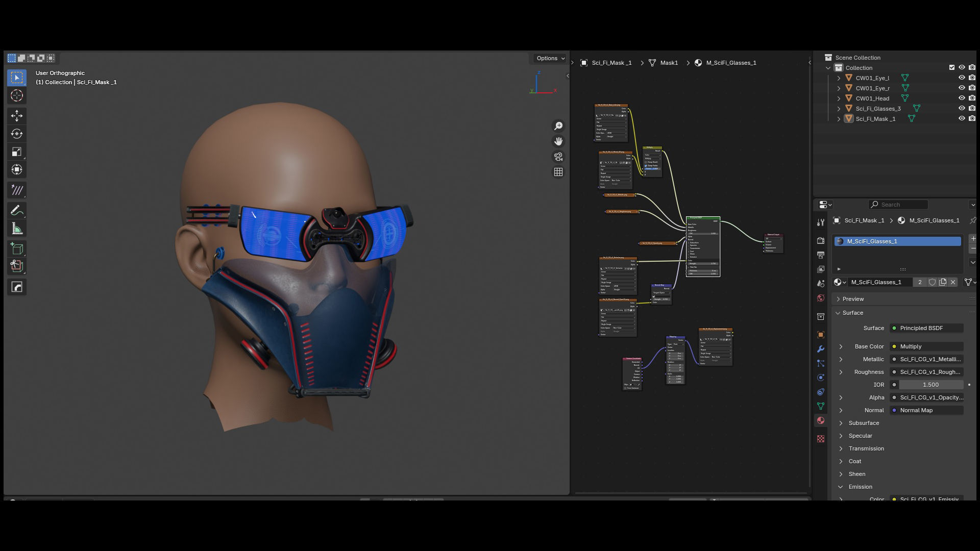
Task: Select the Annotate pencil tool
Action: pyautogui.click(x=17, y=210)
